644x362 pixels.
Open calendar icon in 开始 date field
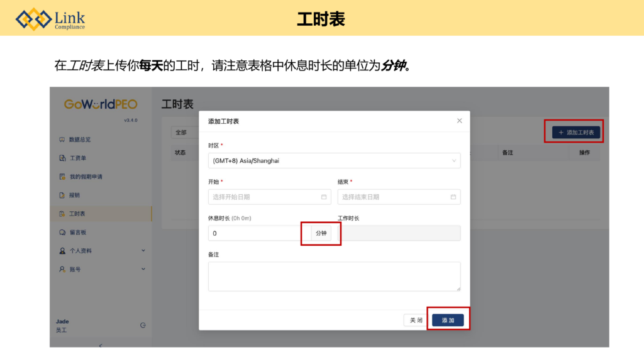point(324,197)
